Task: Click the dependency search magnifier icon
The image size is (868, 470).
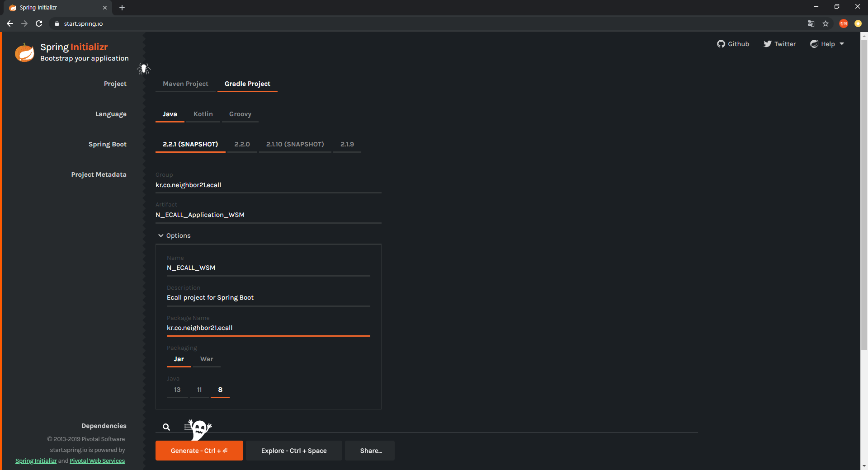Action: [x=166, y=427]
